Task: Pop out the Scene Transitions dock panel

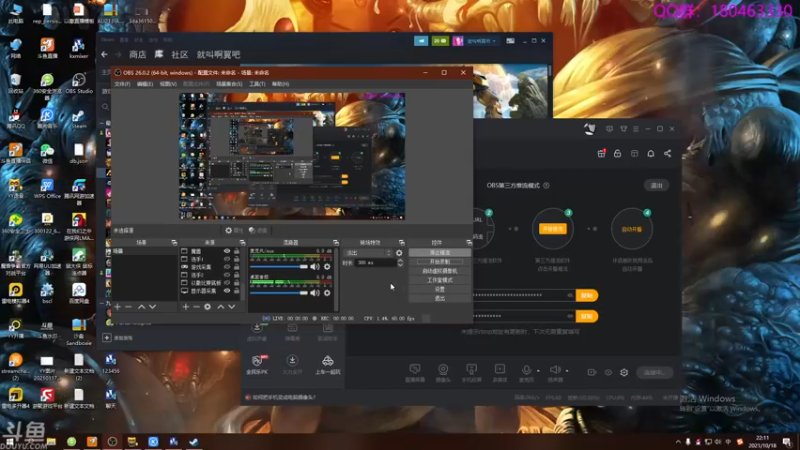Action: tap(402, 242)
